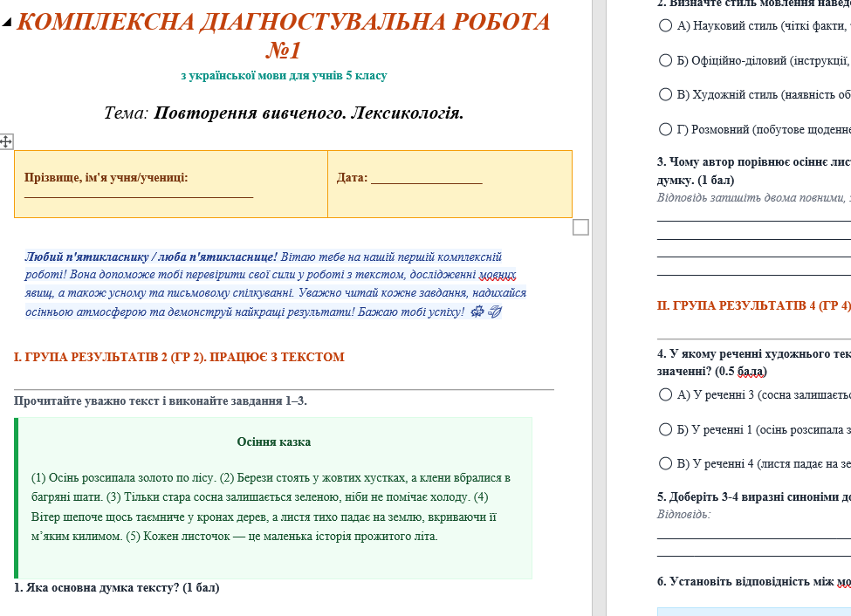This screenshot has height=616, width=851.
Task: Click the 'Дата:' label
Action: click(x=353, y=177)
